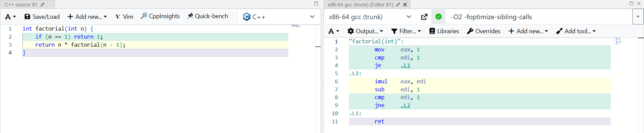Expand compiler options dropdown arrow

(638, 17)
